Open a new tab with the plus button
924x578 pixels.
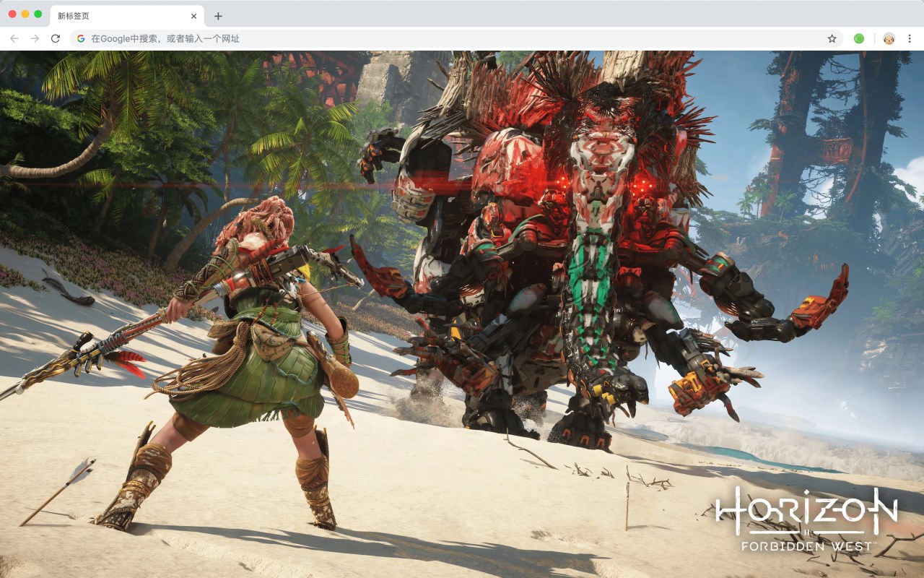point(218,16)
